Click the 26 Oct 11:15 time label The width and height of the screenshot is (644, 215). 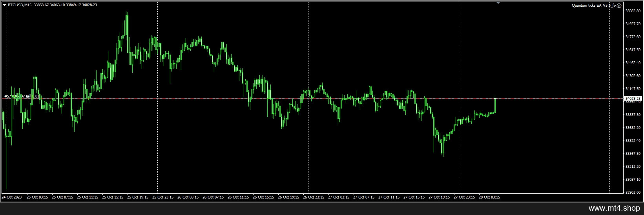(238, 197)
